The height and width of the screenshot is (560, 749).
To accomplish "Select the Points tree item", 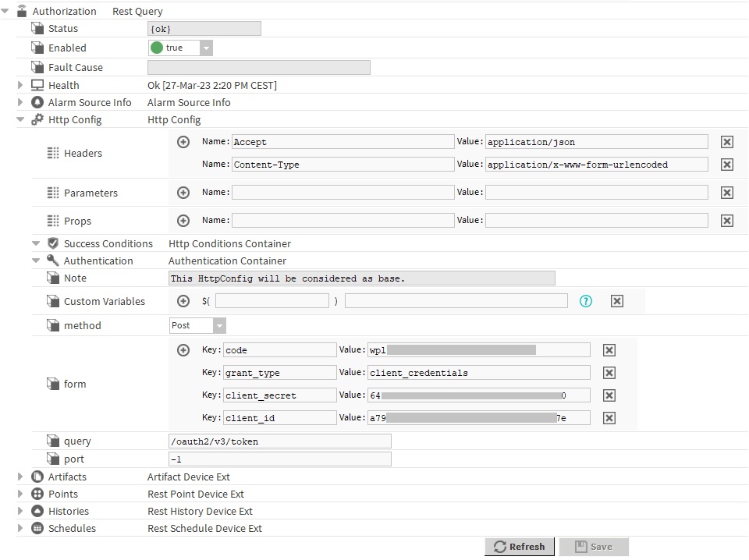I will pyautogui.click(x=62, y=494).
